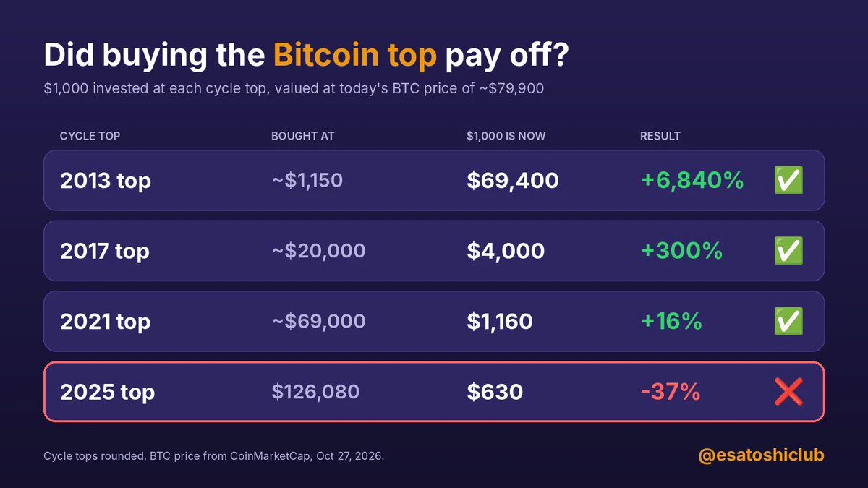Viewport: 868px width, 488px height.
Task: Click the CoinMarketCap source footnote
Action: point(213,457)
